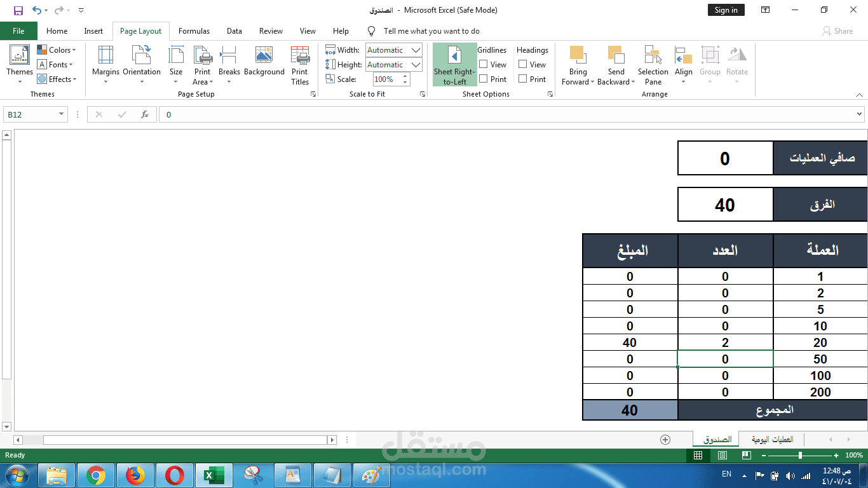Open Print Titles settings
The image size is (868, 488).
[x=300, y=65]
